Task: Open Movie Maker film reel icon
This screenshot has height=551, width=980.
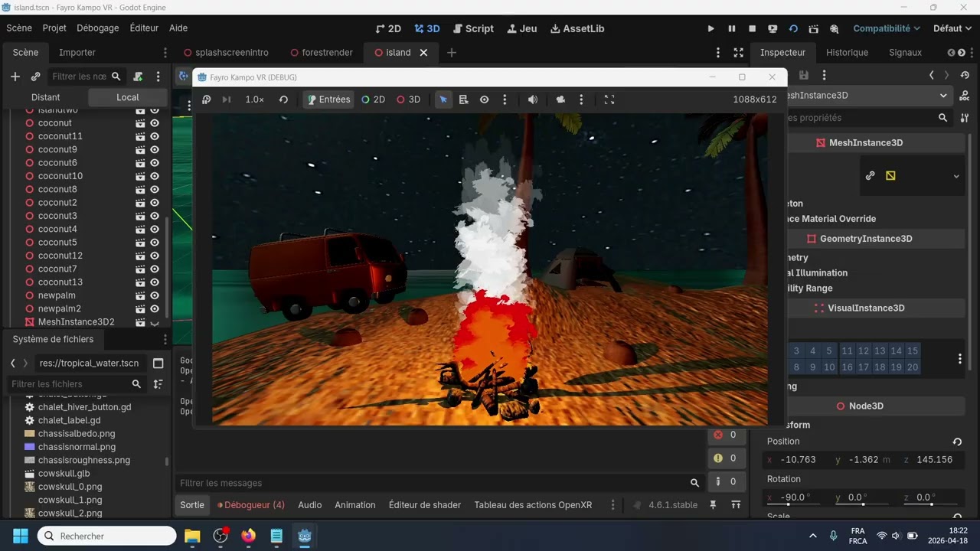Action: coord(835,28)
